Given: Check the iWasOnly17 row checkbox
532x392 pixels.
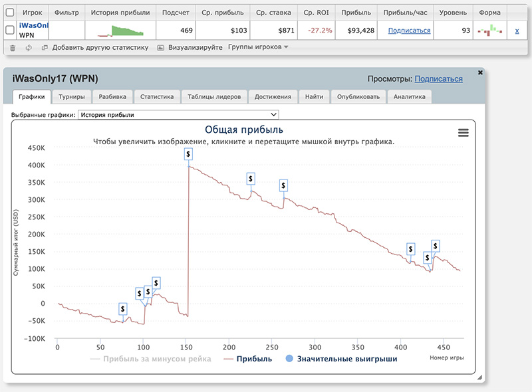Looking at the screenshot, I should (x=9, y=31).
